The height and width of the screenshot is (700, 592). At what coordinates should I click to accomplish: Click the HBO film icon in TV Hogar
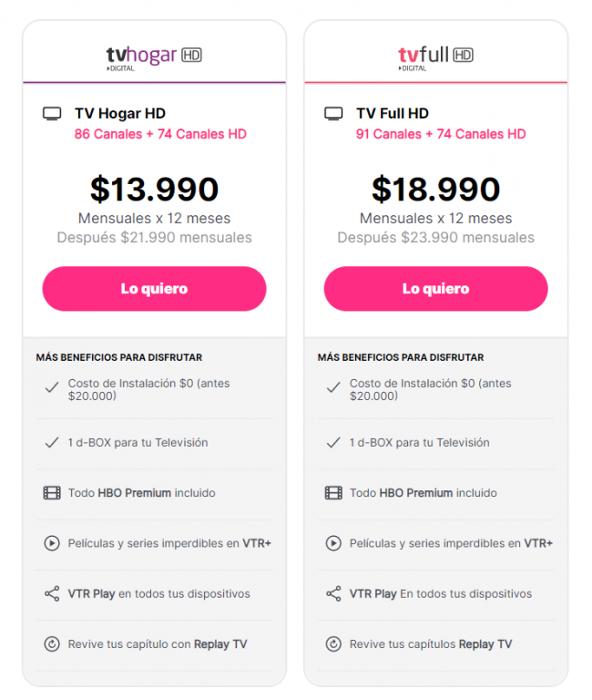point(52,493)
